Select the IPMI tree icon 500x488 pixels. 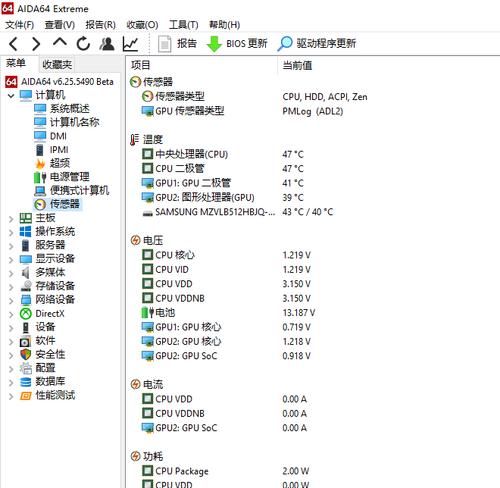coord(40,150)
